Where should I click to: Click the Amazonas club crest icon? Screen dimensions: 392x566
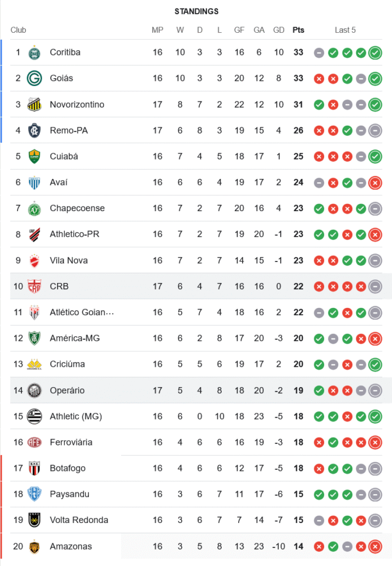[35, 547]
